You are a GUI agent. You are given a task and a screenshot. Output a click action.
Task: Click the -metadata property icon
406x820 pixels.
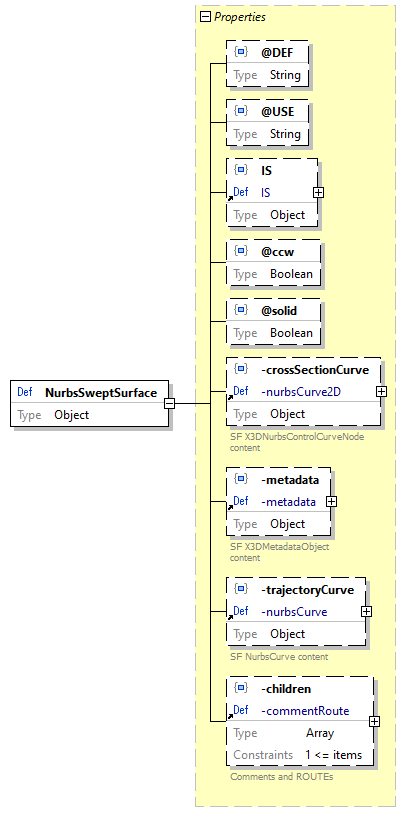coord(241,479)
